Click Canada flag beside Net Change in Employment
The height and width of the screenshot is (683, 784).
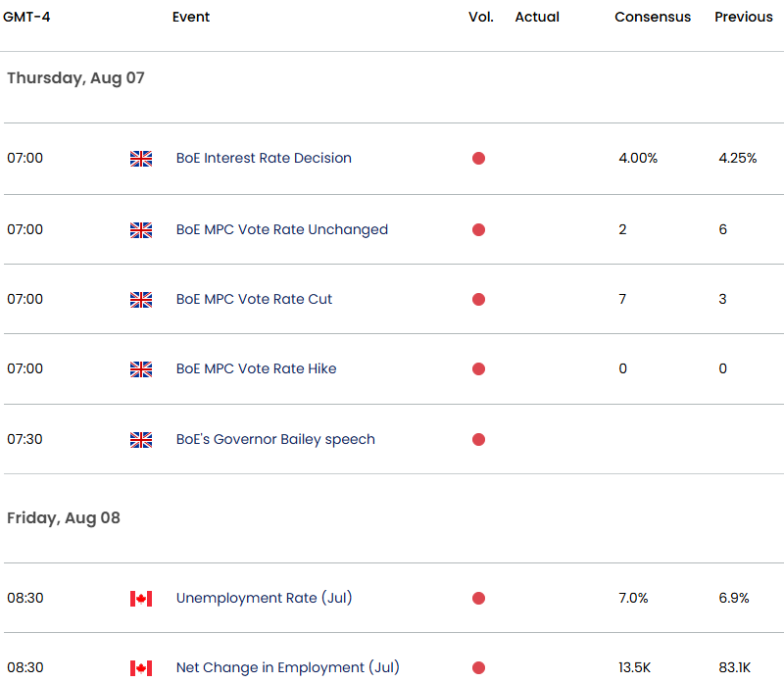(141, 668)
